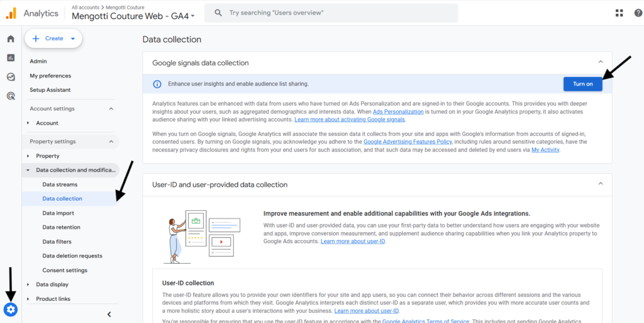Open the Advertising icon in left rail
This screenshot has width=644, height=323.
(11, 96)
